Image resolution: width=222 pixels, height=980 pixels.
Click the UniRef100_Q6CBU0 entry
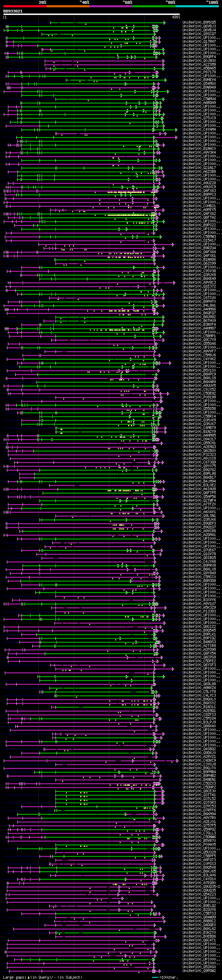[199, 451]
